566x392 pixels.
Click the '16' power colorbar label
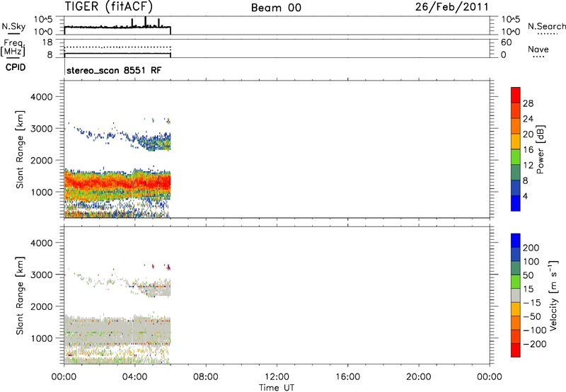point(528,150)
